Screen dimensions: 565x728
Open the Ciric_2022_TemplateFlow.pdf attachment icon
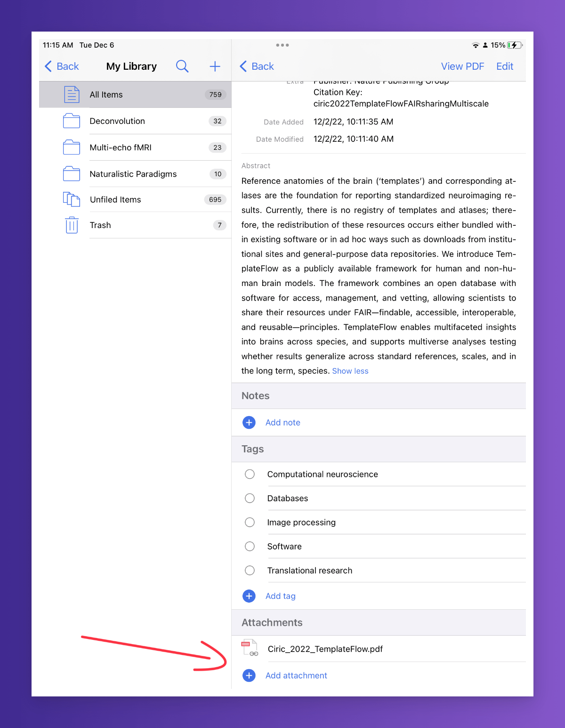click(x=250, y=648)
